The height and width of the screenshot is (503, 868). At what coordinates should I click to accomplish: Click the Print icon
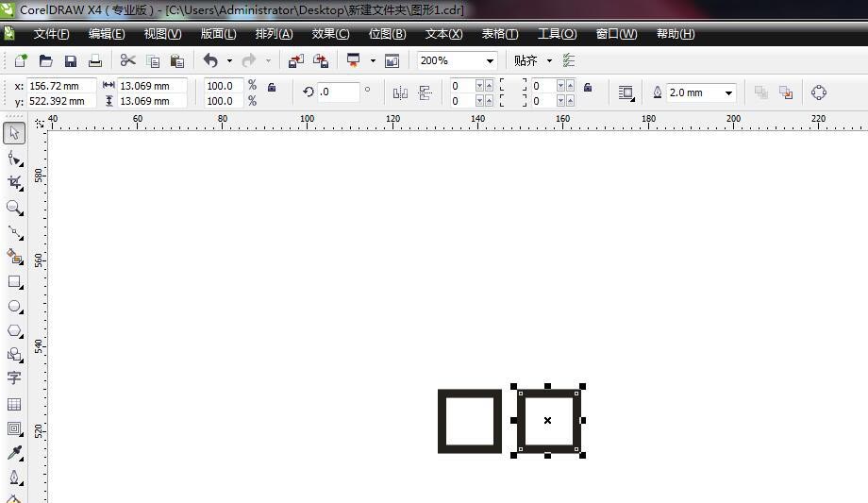pos(95,60)
